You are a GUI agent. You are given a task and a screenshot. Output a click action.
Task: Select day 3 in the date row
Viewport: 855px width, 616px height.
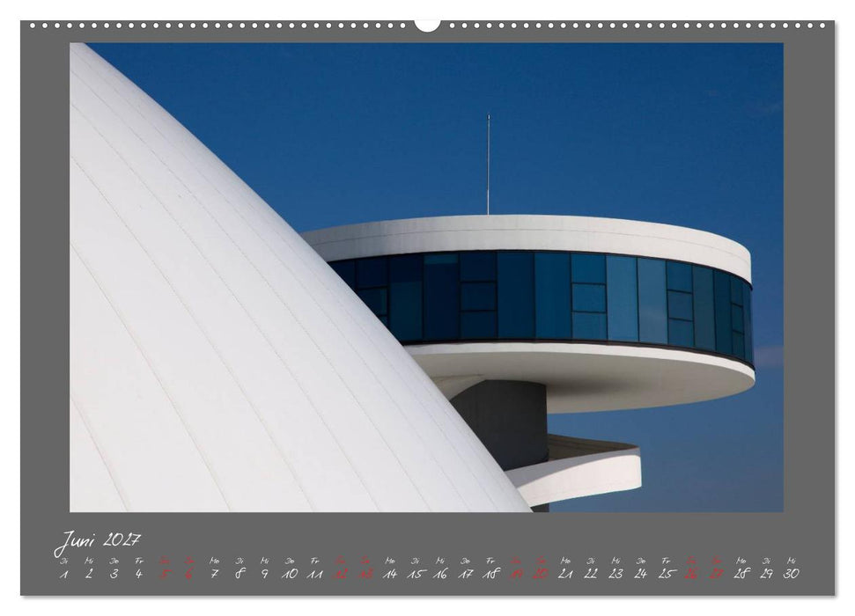[114, 574]
